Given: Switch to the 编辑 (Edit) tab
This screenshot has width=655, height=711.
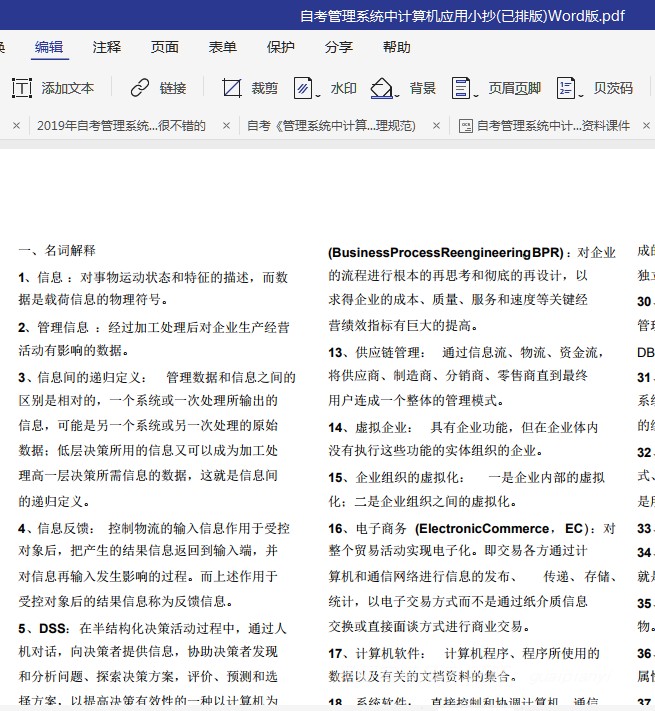Looking at the screenshot, I should pyautogui.click(x=49, y=47).
